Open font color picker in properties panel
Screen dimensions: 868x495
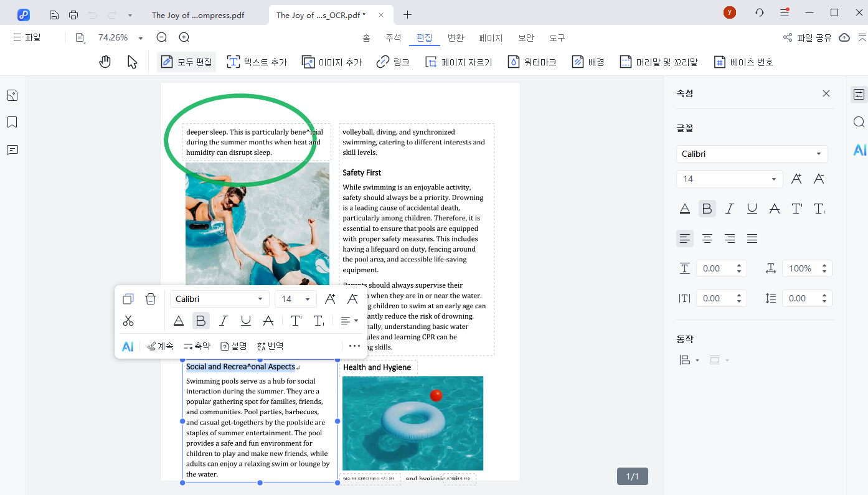[685, 209]
